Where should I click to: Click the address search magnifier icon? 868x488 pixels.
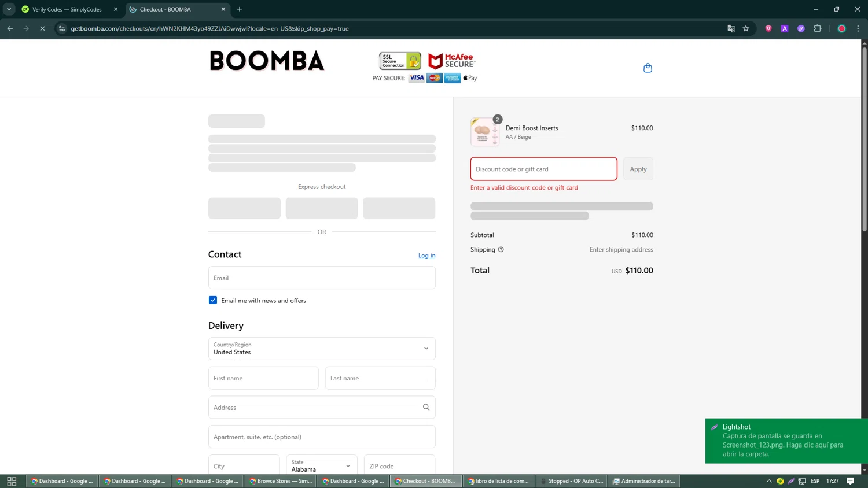(426, 407)
